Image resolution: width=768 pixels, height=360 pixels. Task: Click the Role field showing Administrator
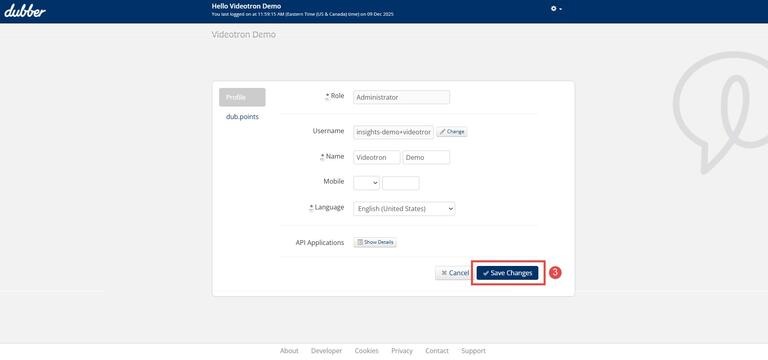pyautogui.click(x=401, y=97)
